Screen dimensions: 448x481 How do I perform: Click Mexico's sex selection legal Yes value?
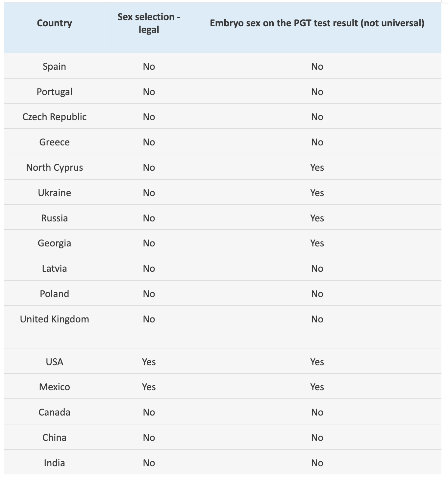point(149,387)
